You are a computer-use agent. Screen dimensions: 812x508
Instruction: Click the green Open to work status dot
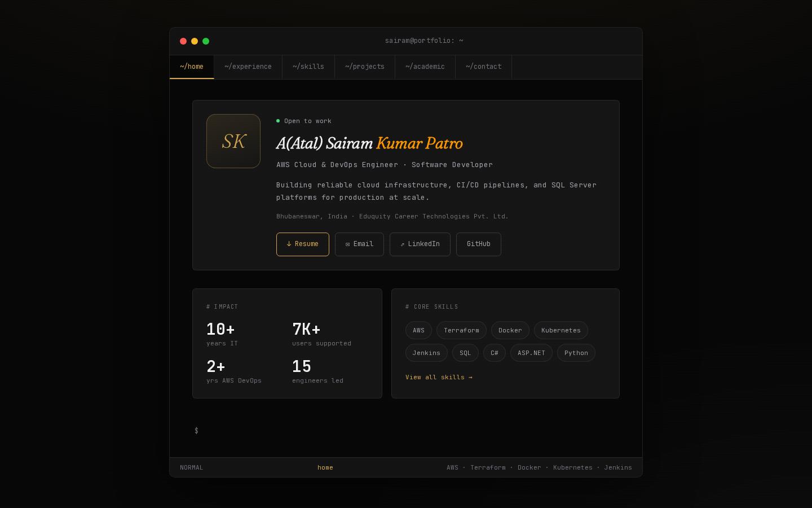(278, 121)
